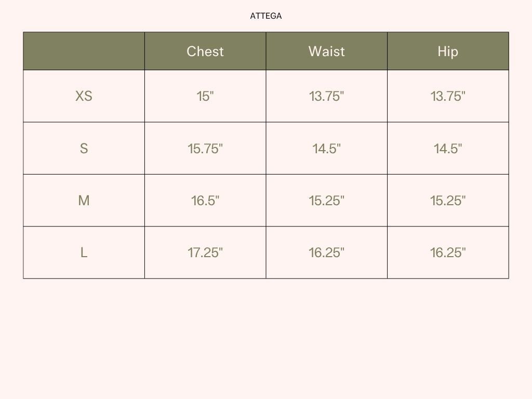Select the Hip column header

point(448,51)
